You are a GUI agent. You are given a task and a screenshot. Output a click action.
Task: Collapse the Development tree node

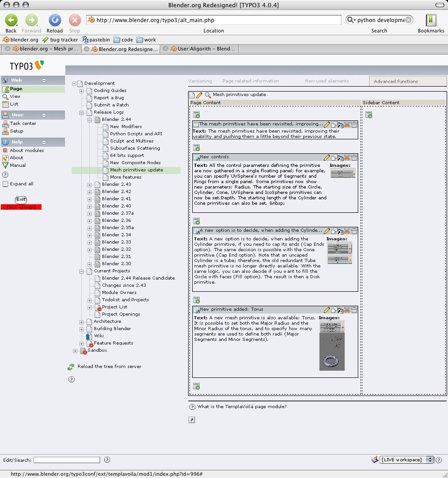[x=74, y=83]
